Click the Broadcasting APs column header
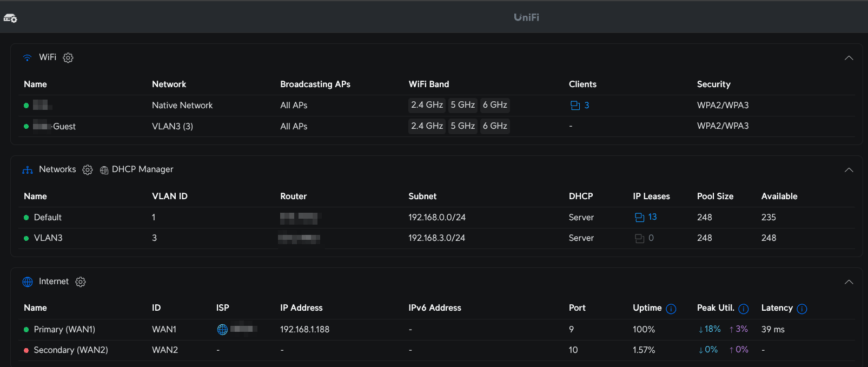The width and height of the screenshot is (868, 367). (315, 84)
